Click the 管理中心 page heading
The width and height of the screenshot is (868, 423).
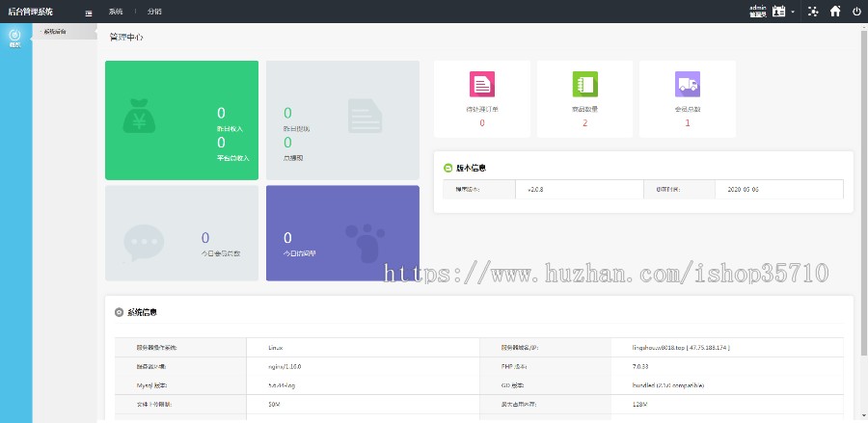pos(126,38)
